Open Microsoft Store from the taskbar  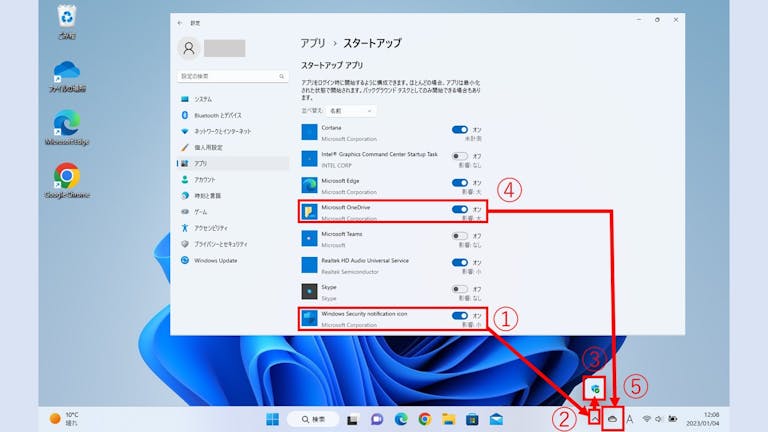click(x=472, y=419)
